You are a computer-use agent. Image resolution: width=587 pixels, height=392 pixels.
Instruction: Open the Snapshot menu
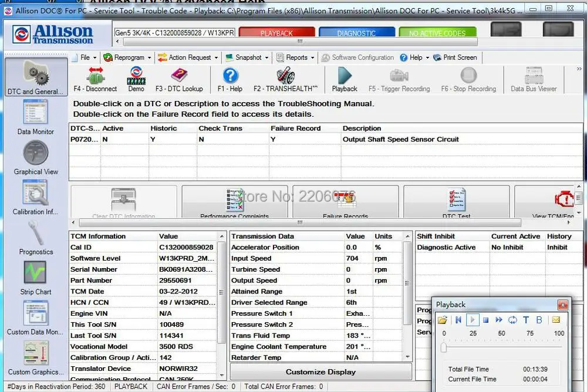(x=247, y=58)
